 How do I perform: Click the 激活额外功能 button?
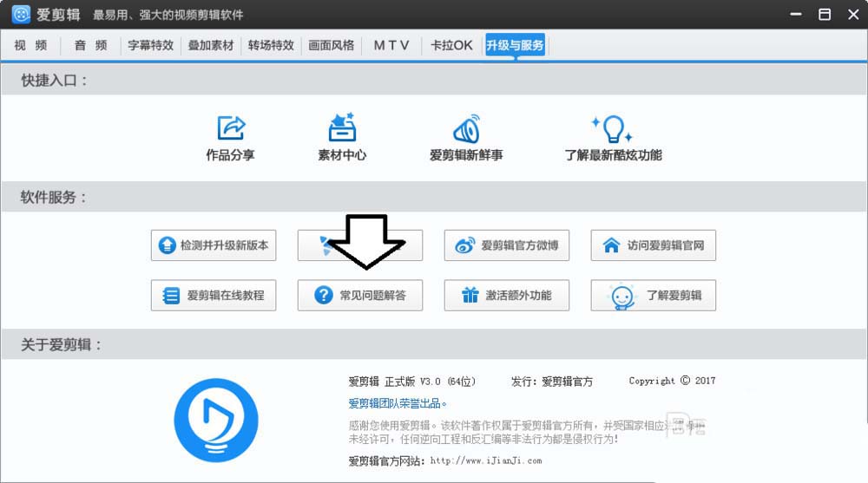point(507,296)
